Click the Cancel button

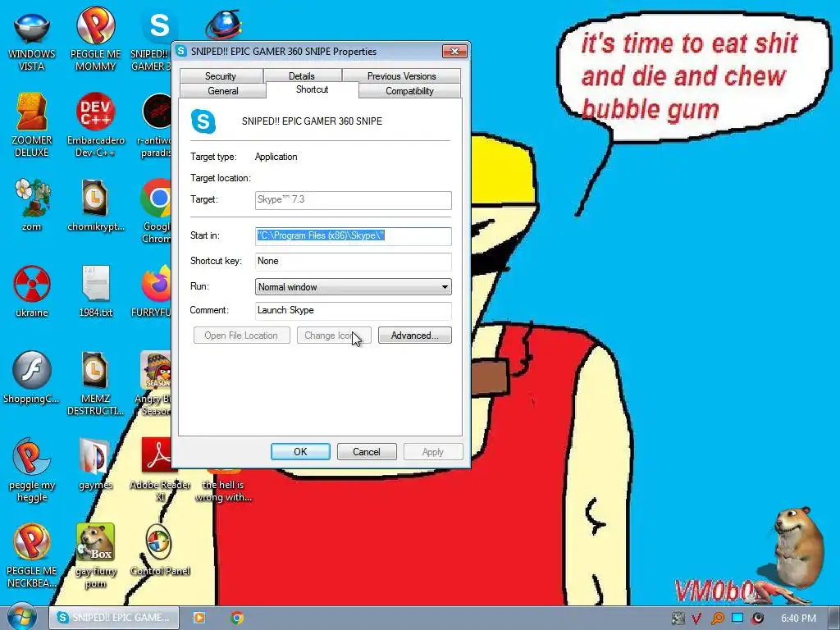click(367, 452)
